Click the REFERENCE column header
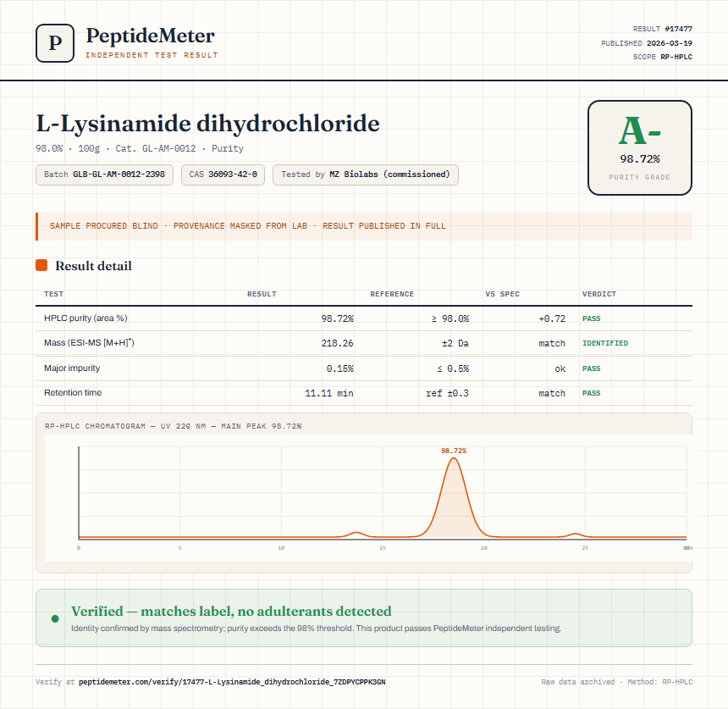This screenshot has width=728, height=709. pos(392,294)
